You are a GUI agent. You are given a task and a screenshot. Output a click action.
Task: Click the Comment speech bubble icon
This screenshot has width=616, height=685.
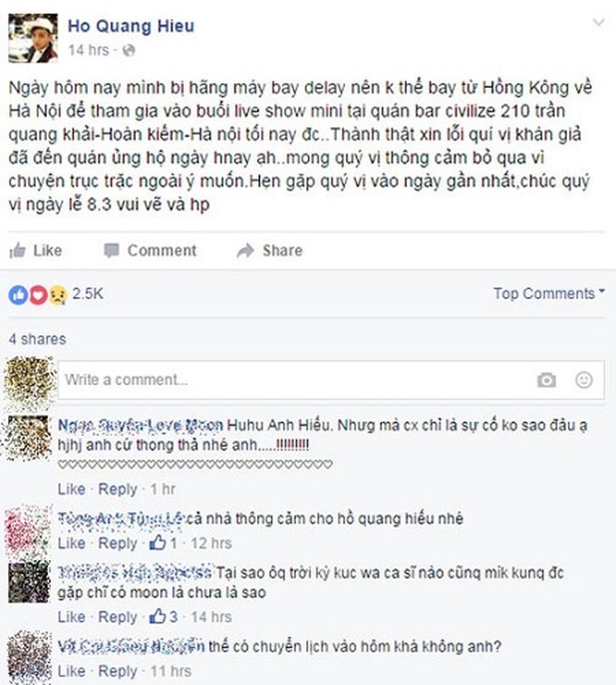pos(111,251)
